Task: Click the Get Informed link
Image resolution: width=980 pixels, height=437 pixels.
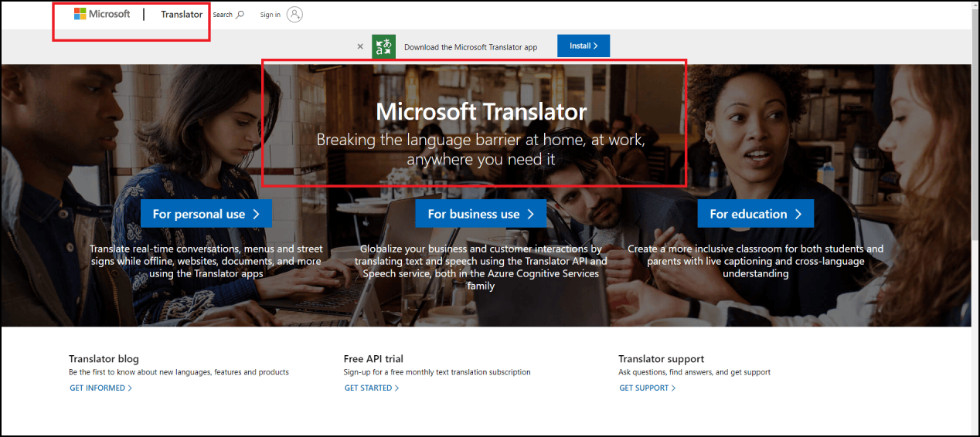Action: point(100,388)
